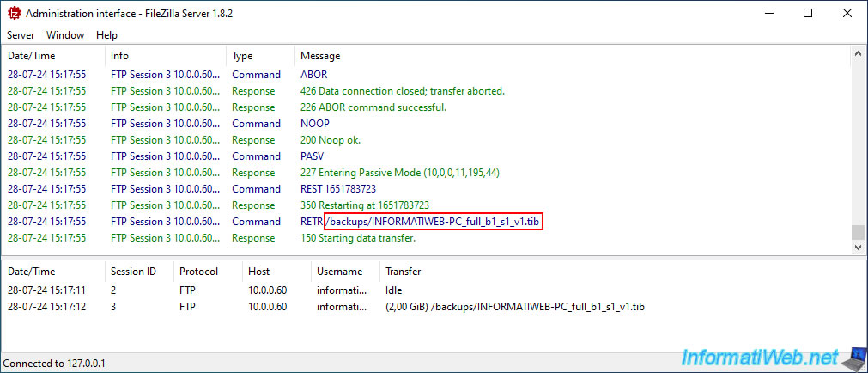Select the 'REST 1651783723' command row
Screen dimensions: 868x373
[x=428, y=189]
